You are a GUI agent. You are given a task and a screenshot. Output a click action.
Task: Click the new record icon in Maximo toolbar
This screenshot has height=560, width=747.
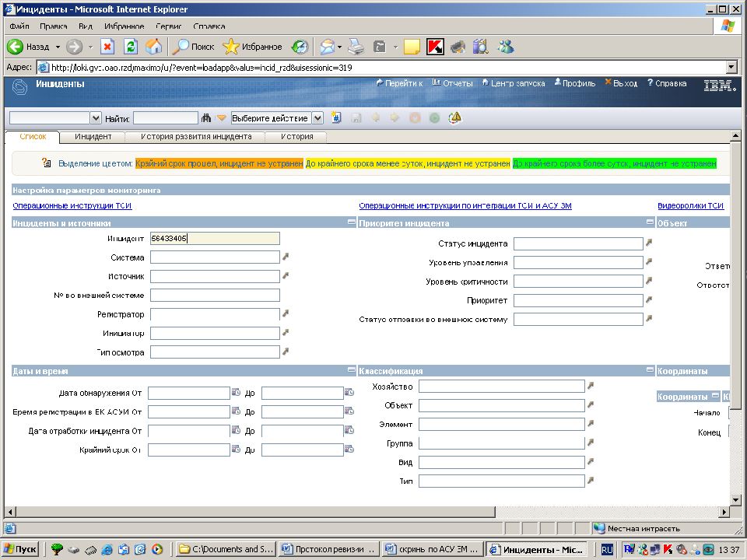tap(336, 117)
